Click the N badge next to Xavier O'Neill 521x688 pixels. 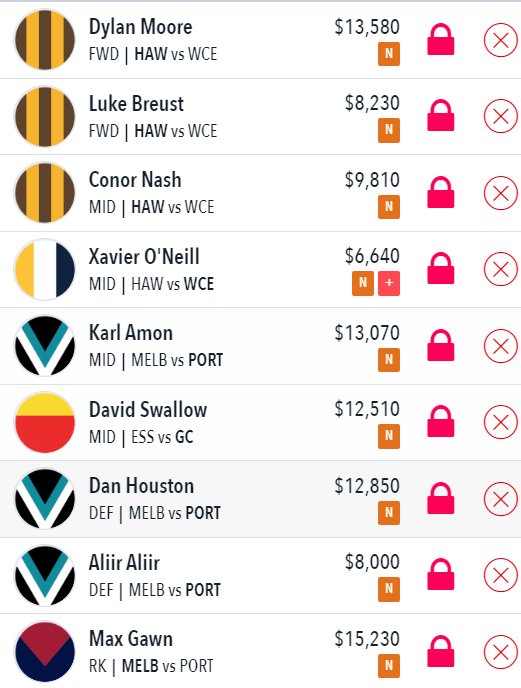[x=363, y=283]
